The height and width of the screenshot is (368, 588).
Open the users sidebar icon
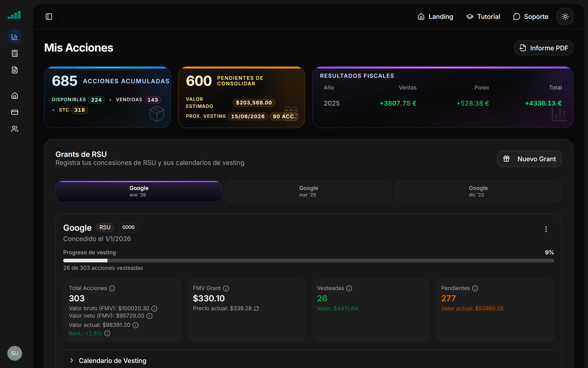click(x=14, y=129)
